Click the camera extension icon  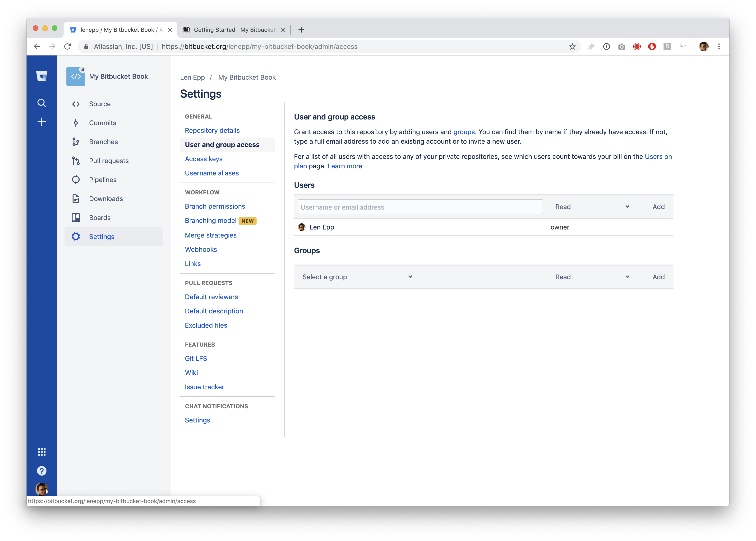coord(621,47)
